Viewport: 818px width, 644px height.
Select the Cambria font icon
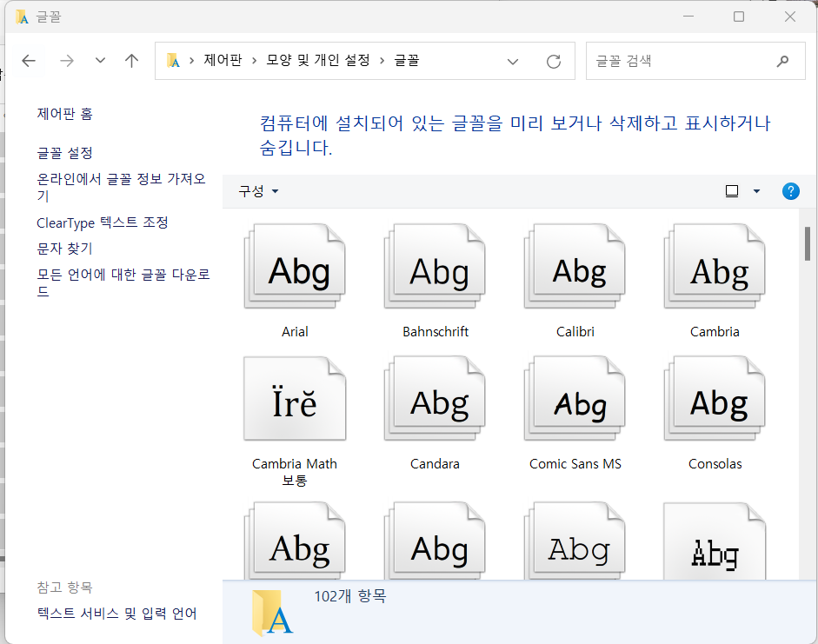coord(715,266)
